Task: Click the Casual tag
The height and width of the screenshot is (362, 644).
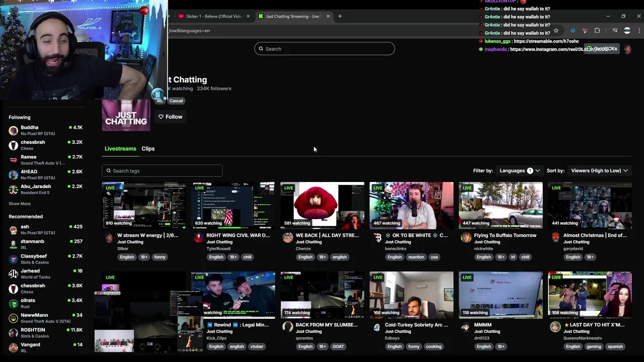Action: coord(176,101)
